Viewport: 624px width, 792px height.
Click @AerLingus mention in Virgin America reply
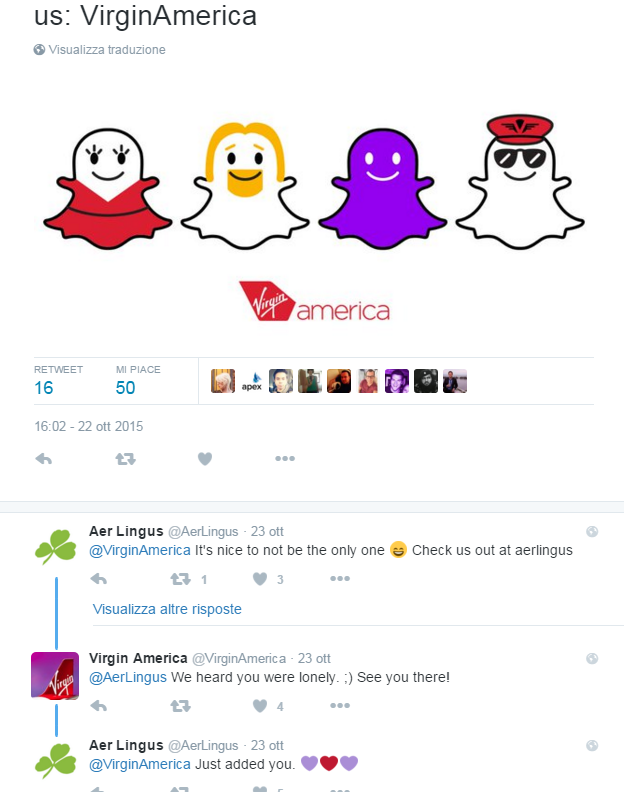(128, 677)
